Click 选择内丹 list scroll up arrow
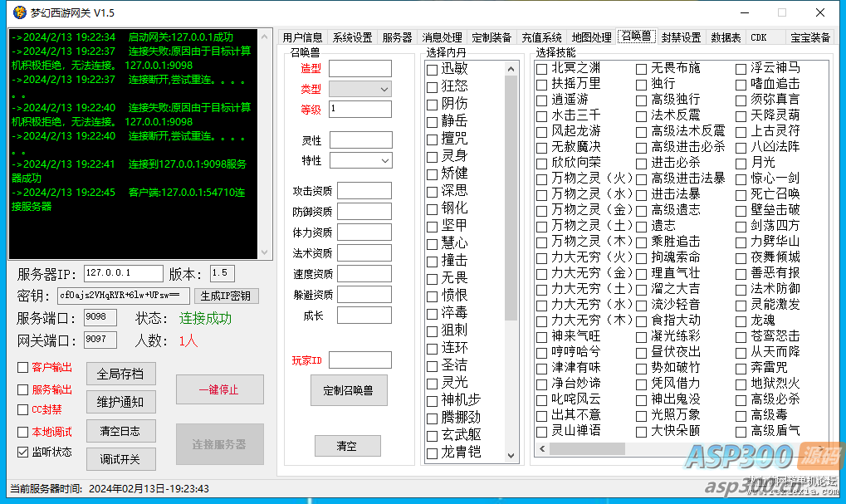 point(511,67)
